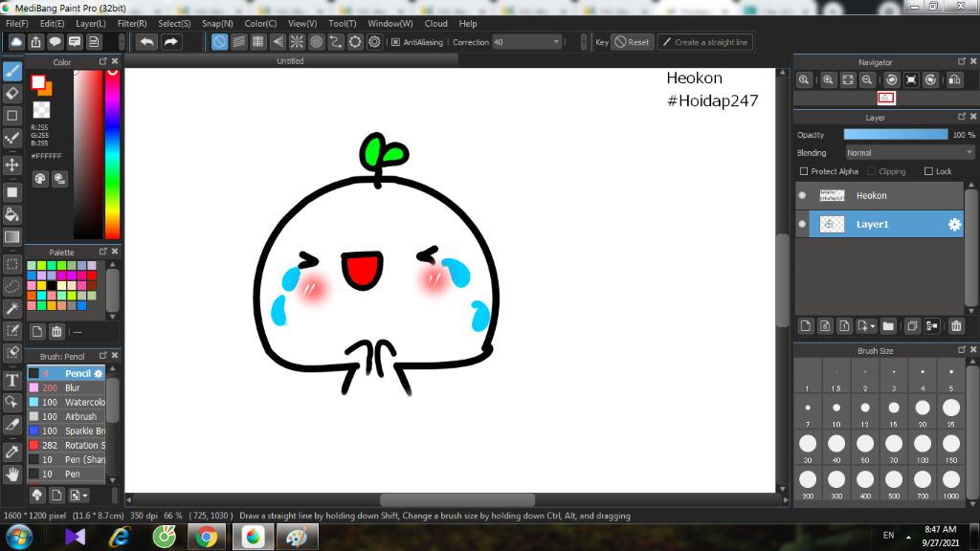Select the Airbrush brush

click(x=66, y=417)
